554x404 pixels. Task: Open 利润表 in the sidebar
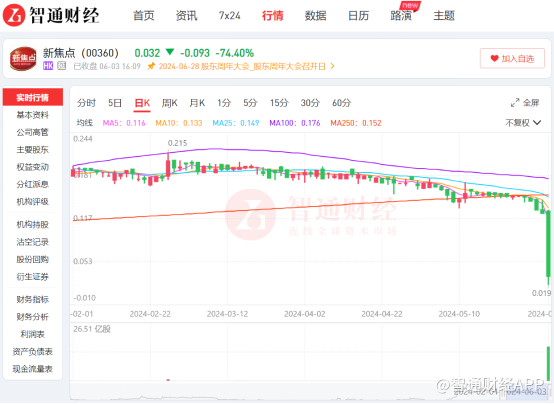(x=33, y=334)
